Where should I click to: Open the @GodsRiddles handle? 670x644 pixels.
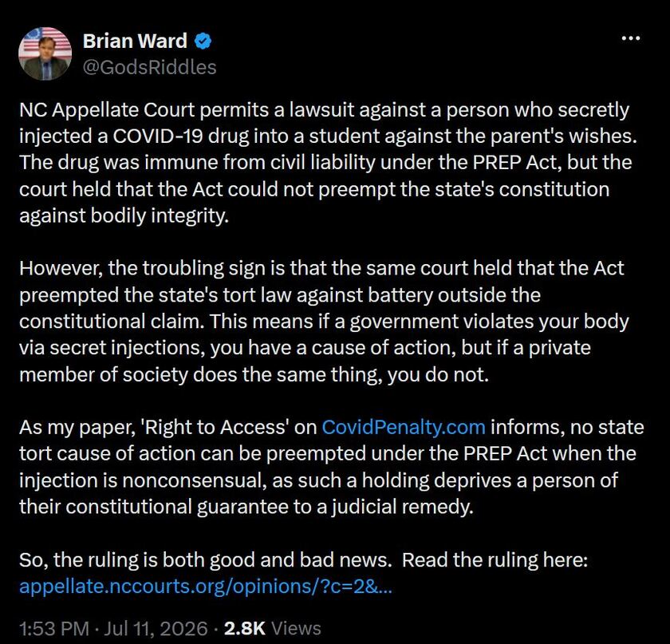point(150,67)
